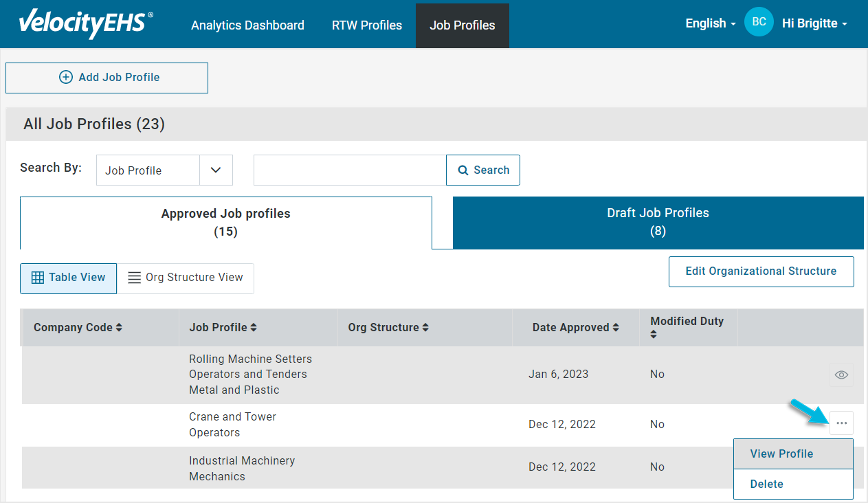
Task: Sort by Date Approved column arrows
Action: tap(616, 328)
